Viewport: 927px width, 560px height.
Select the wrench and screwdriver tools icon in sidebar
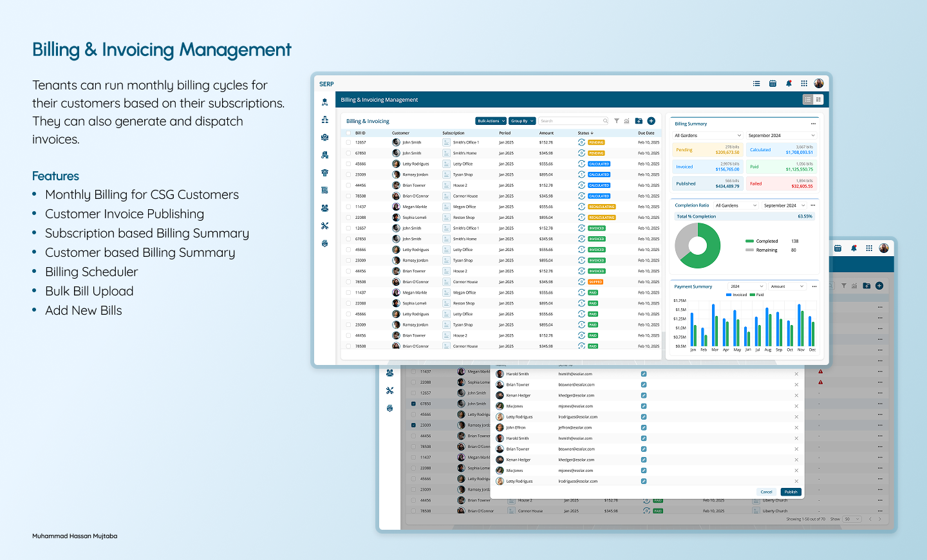(x=325, y=226)
